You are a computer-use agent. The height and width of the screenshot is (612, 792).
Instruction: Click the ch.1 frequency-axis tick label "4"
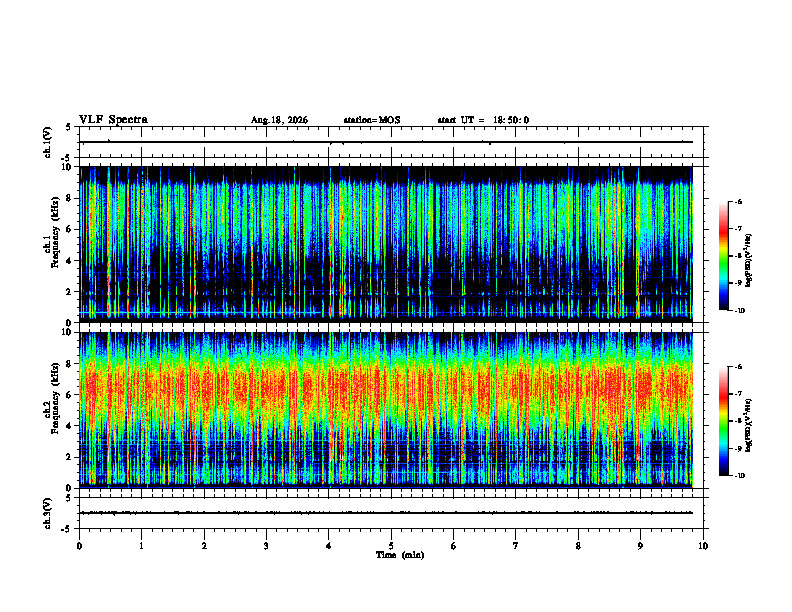(69, 261)
